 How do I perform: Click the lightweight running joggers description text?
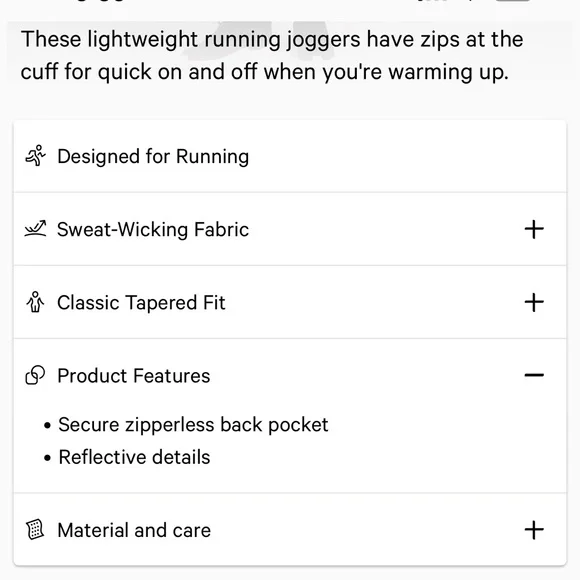coord(272,55)
